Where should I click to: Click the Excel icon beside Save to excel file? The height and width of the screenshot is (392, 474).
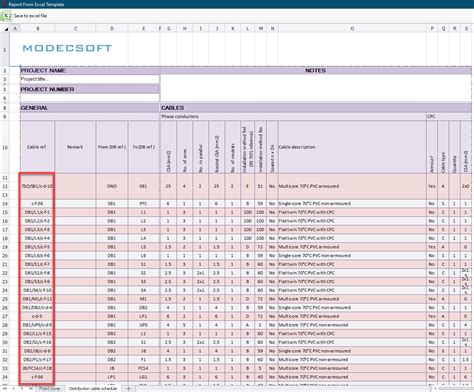pos(6,16)
